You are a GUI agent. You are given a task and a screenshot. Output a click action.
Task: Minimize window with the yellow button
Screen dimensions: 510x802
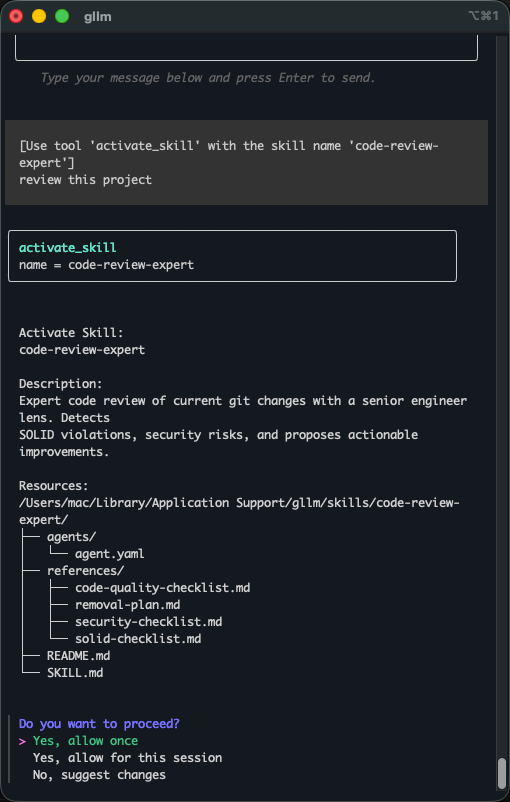coord(39,16)
